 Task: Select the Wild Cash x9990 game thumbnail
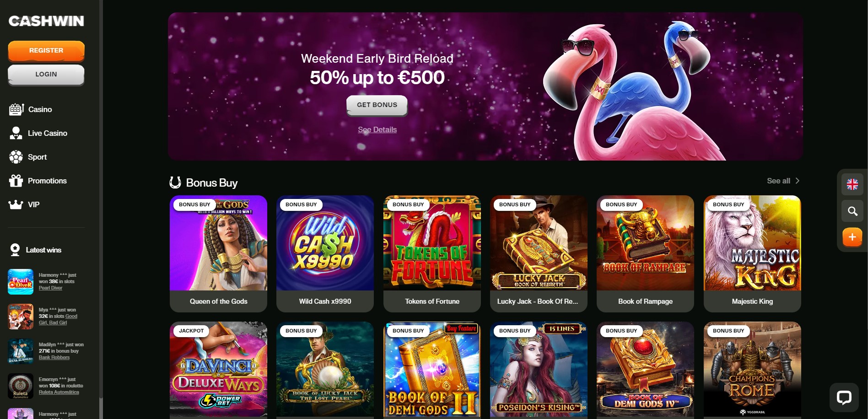pos(325,253)
